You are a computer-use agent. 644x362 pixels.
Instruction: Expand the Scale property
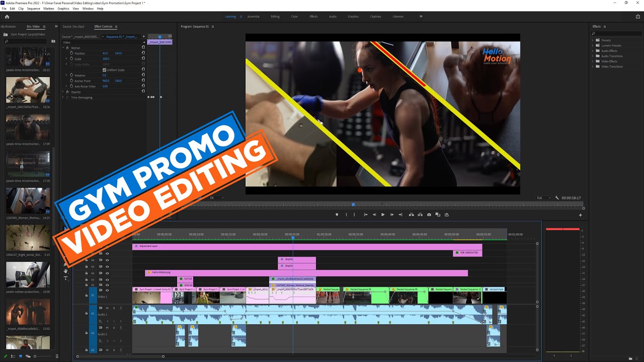click(66, 59)
